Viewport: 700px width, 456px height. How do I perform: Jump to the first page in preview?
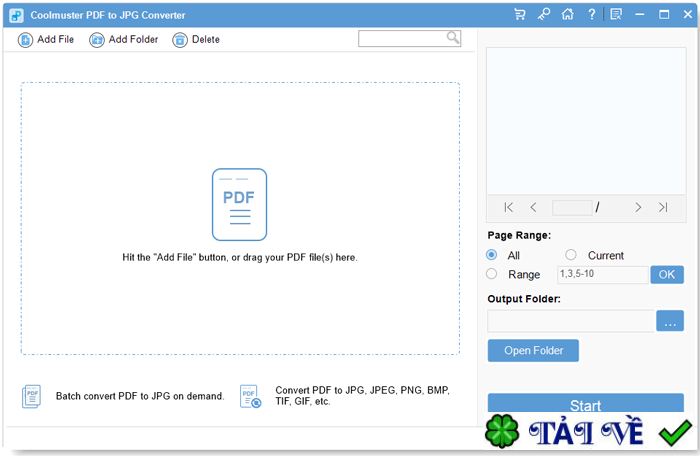[508, 207]
